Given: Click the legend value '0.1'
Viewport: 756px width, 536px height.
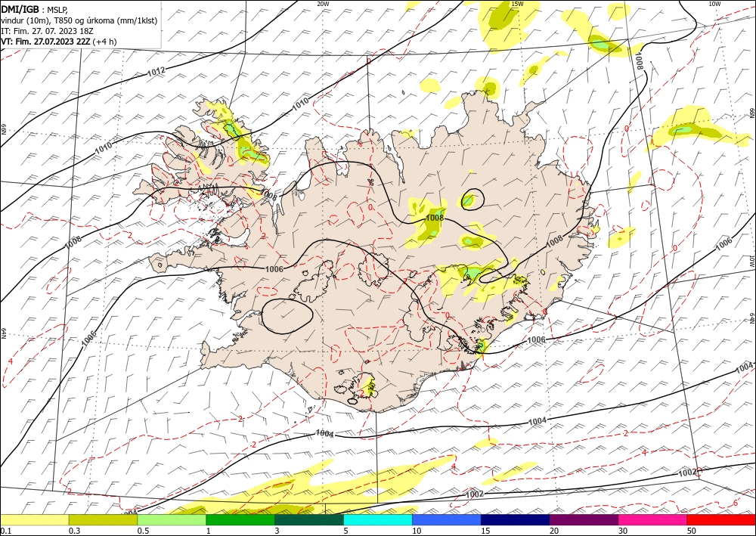Looking at the screenshot, I should click(x=5, y=531).
